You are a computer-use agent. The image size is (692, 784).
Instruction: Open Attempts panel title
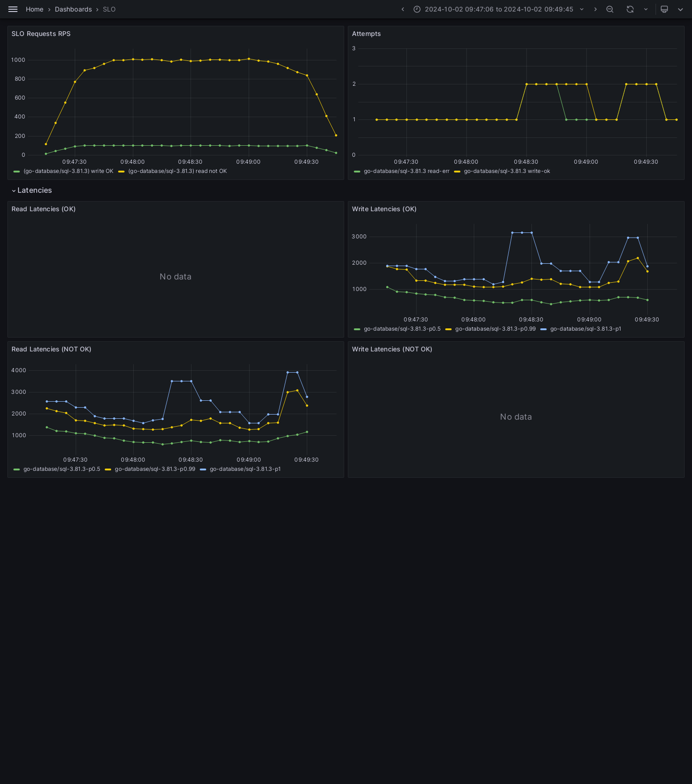[x=366, y=34]
